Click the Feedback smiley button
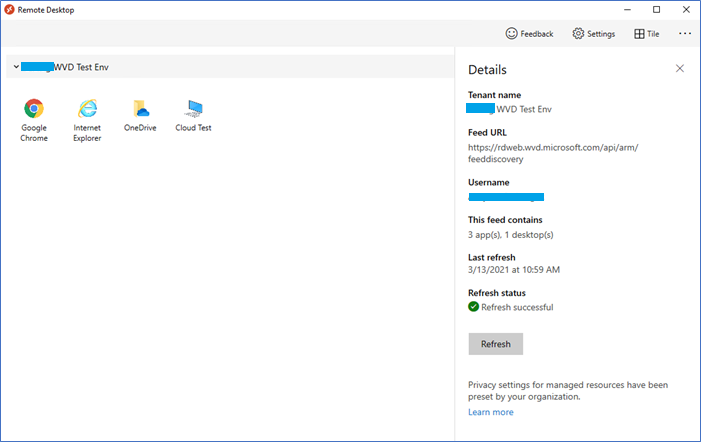Image resolution: width=701 pixels, height=442 pixels. click(529, 34)
